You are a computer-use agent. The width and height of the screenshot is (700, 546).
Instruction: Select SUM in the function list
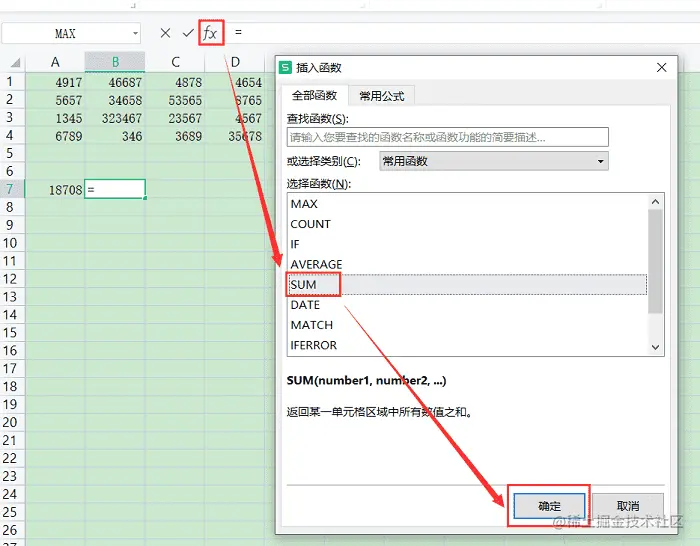pos(467,284)
